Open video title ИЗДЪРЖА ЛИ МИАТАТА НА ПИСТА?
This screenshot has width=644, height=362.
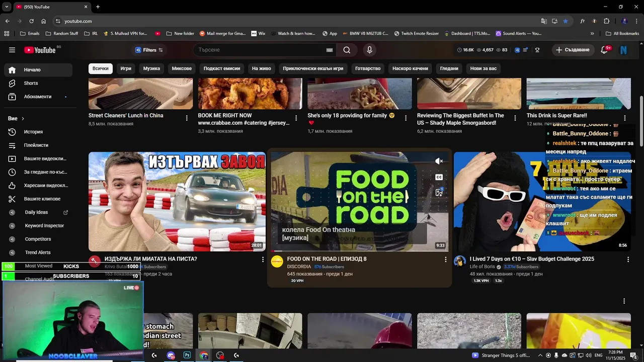[x=151, y=259]
